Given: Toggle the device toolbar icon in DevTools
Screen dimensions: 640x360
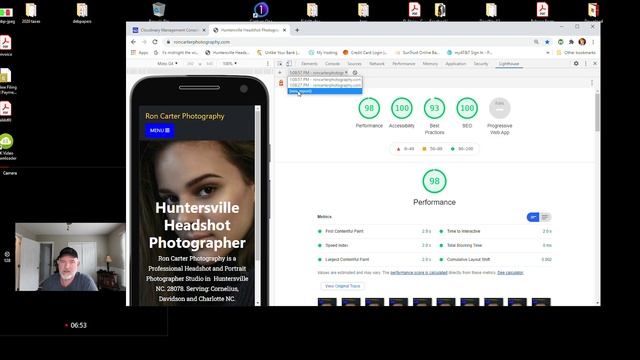Looking at the screenshot, I should [289, 64].
